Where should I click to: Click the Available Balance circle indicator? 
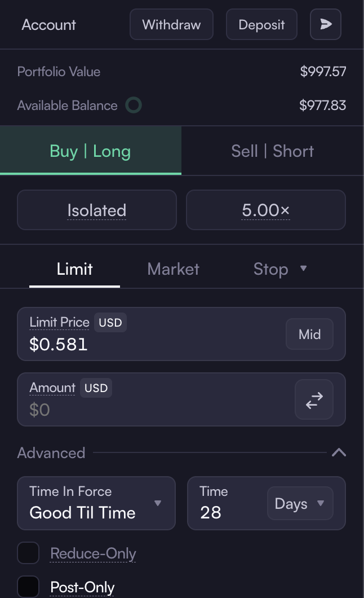134,105
